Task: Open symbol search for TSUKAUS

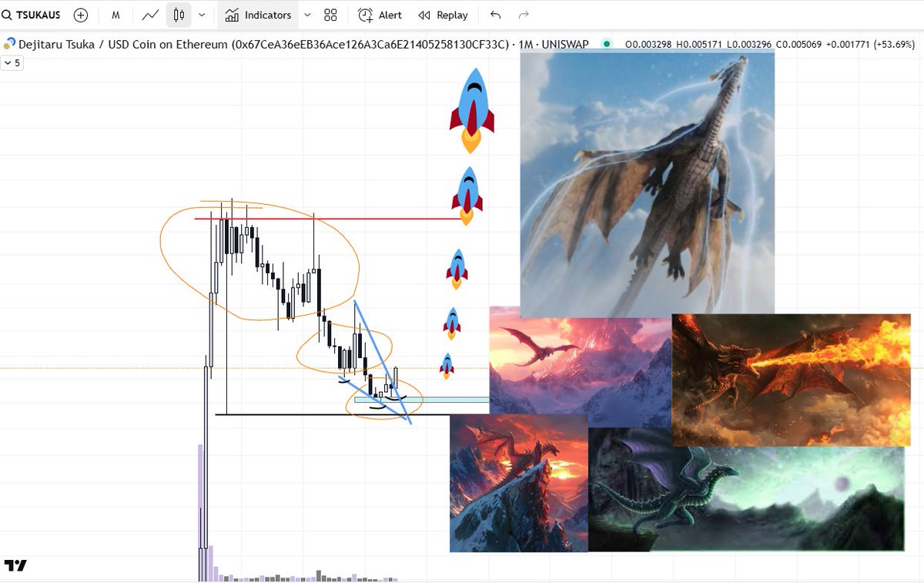Action: coord(32,15)
